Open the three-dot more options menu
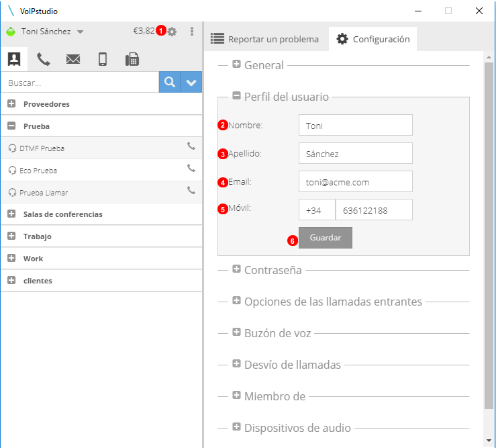Viewport: 496px width, 448px height. (x=192, y=32)
